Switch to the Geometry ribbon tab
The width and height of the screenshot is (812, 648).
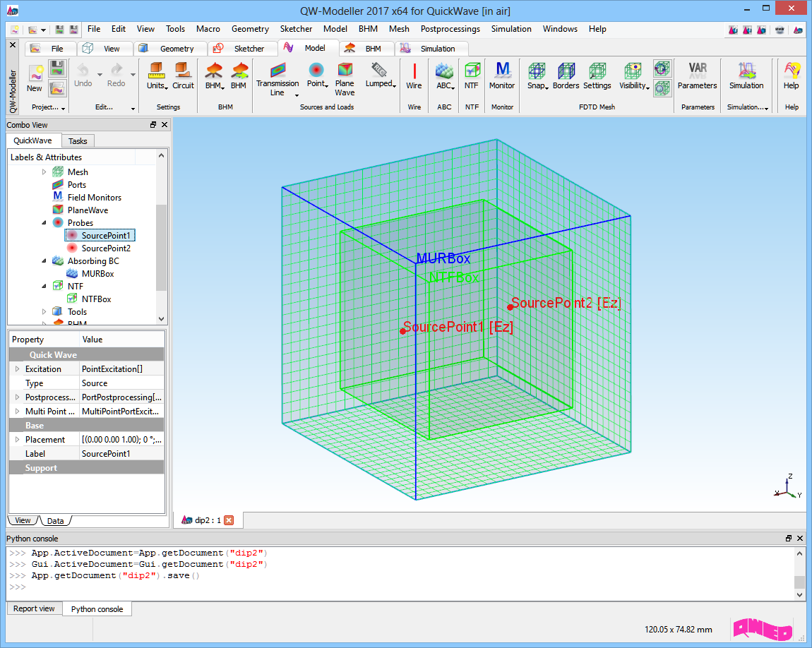point(169,49)
